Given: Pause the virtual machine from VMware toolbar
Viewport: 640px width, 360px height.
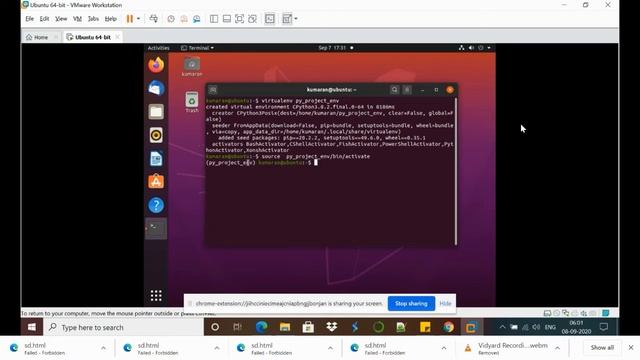Looking at the screenshot, I should (x=130, y=19).
